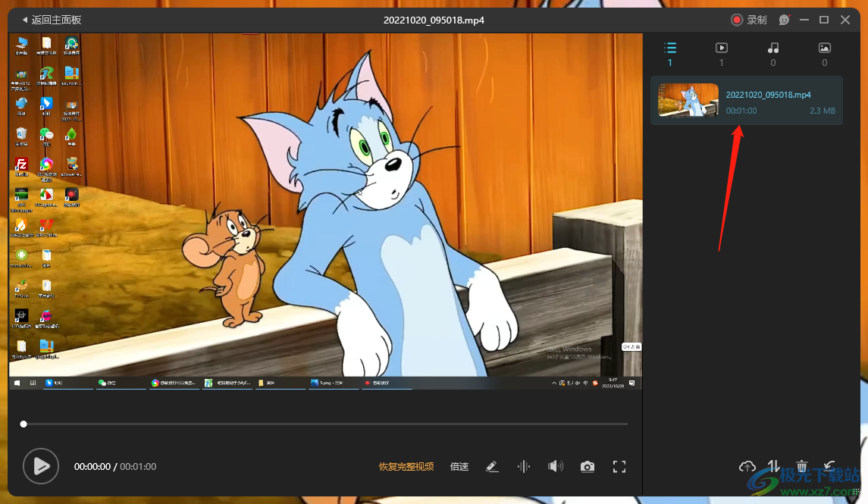
Task: Switch to the all-files list tab
Action: pos(670,54)
